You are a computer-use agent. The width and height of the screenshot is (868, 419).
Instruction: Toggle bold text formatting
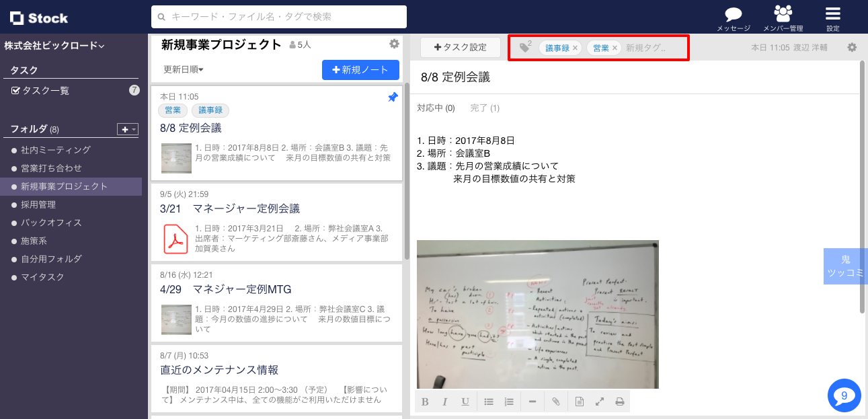[x=425, y=401]
